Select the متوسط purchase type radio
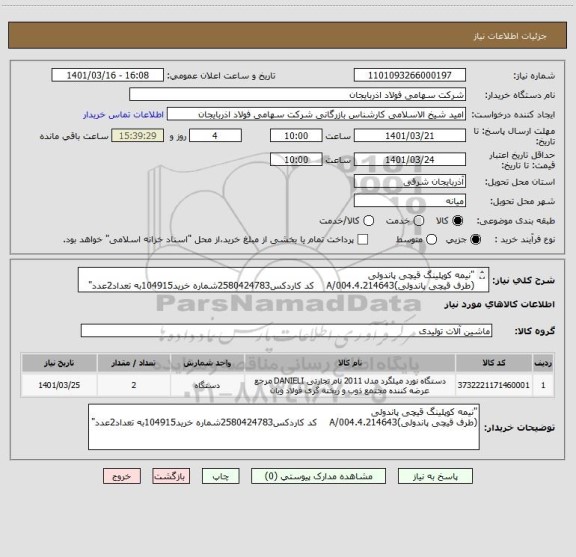The width and height of the screenshot is (576, 557). (431, 240)
